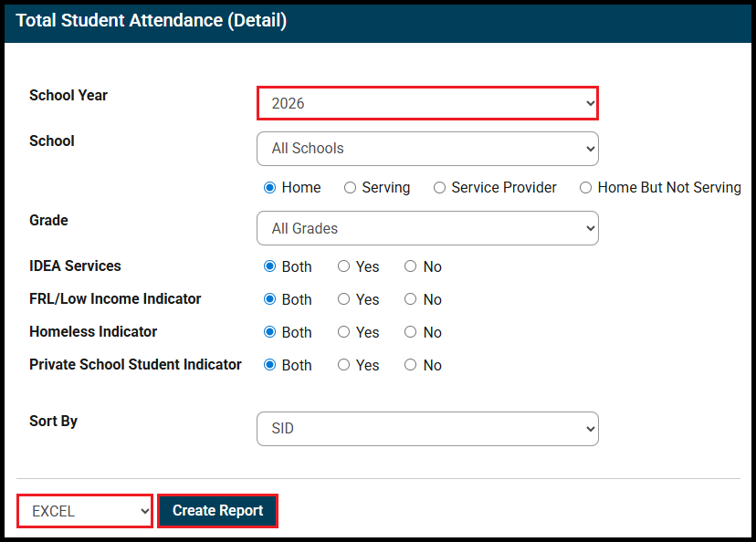This screenshot has width=756, height=542.
Task: Select the Serving radio option
Action: point(351,188)
